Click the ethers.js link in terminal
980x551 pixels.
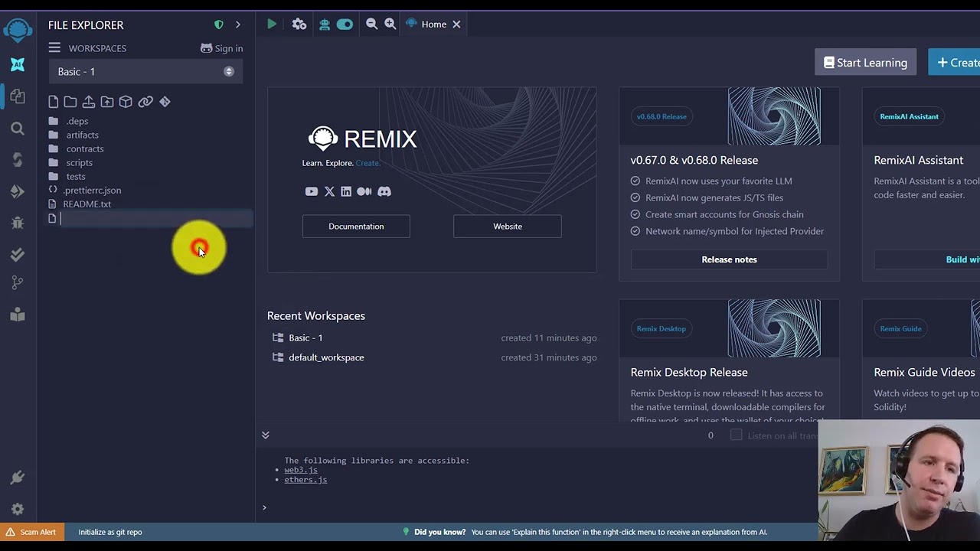[305, 480]
